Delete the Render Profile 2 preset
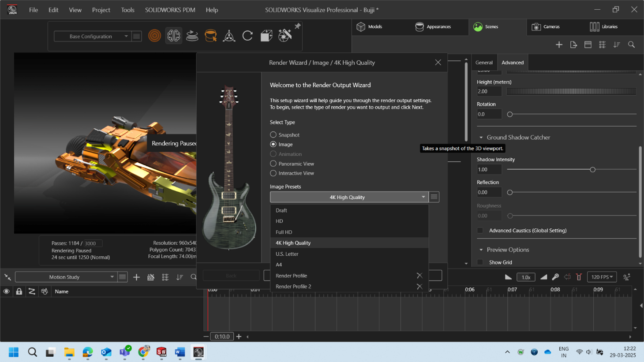This screenshot has width=644, height=362. point(419,287)
